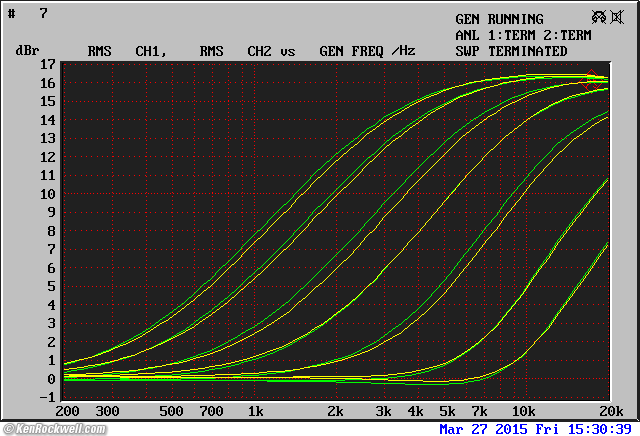Click the dBr unit label
The height and width of the screenshot is (436, 640).
pyautogui.click(x=27, y=51)
